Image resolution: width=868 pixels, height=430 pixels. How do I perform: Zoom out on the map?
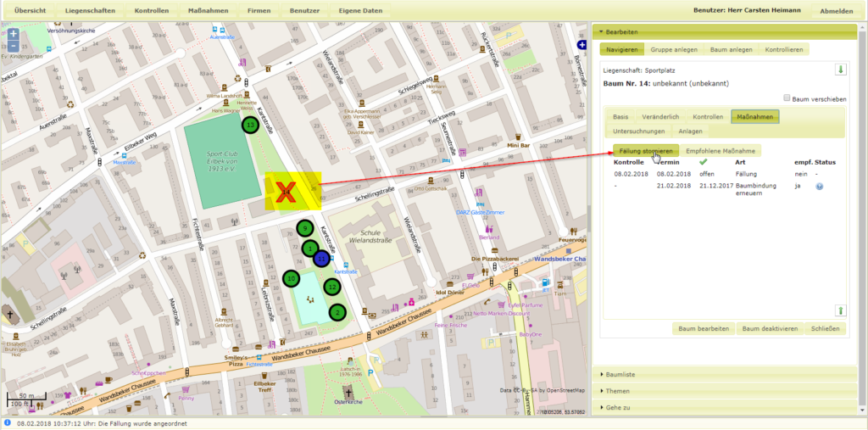tap(14, 45)
